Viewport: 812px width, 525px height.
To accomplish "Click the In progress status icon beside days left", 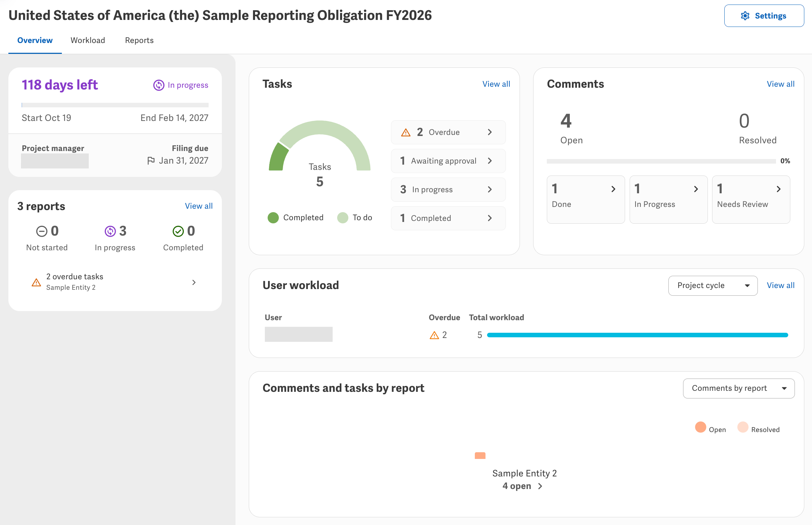I will coord(159,85).
